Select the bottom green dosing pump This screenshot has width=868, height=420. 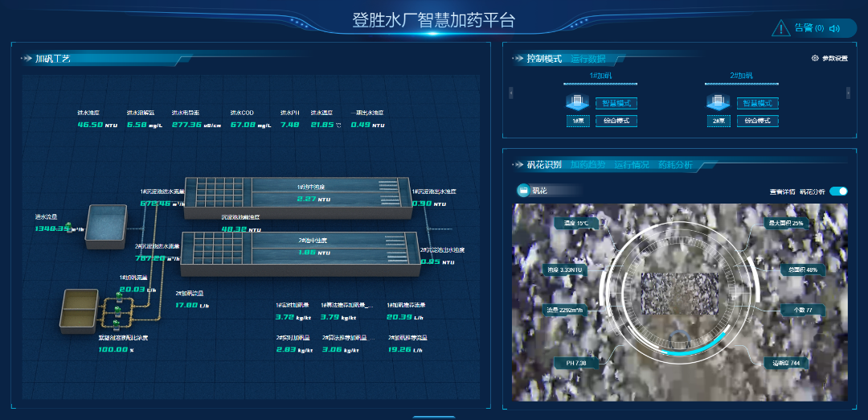(116, 323)
